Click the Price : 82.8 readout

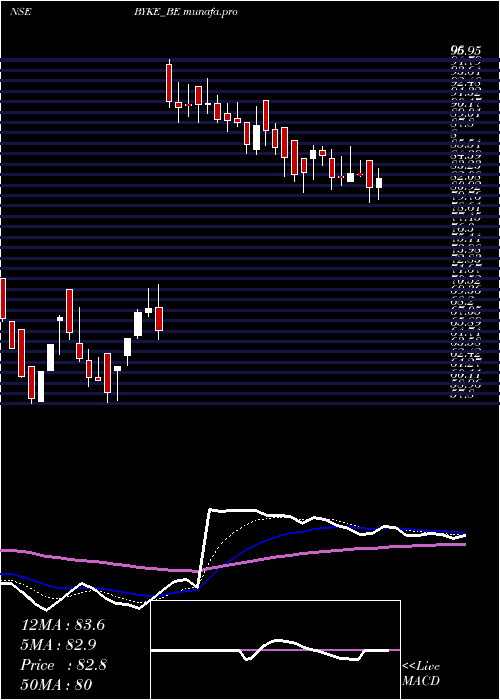[x=63, y=665]
